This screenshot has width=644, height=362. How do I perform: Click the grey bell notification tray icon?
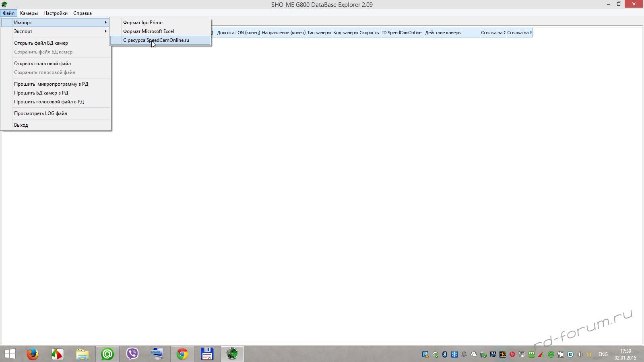[x=464, y=354]
